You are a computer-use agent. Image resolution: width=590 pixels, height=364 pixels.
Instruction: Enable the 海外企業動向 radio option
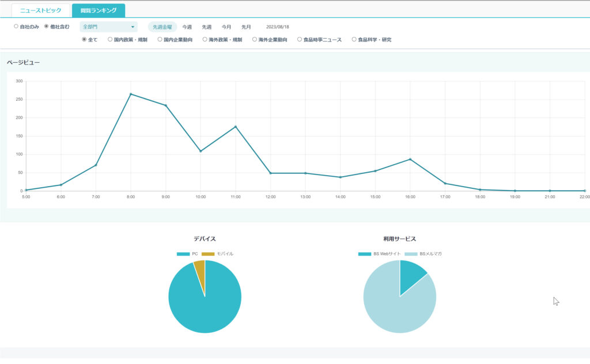254,40
